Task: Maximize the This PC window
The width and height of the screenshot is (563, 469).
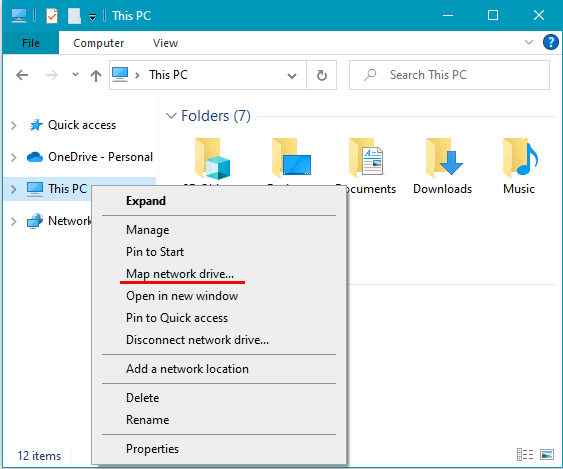Action: point(493,15)
